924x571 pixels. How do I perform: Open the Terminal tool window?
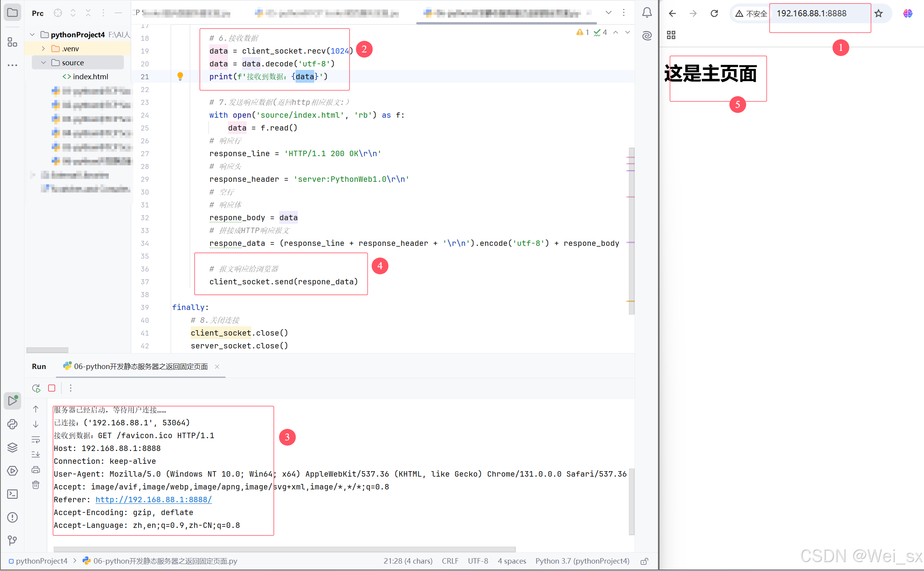click(12, 494)
